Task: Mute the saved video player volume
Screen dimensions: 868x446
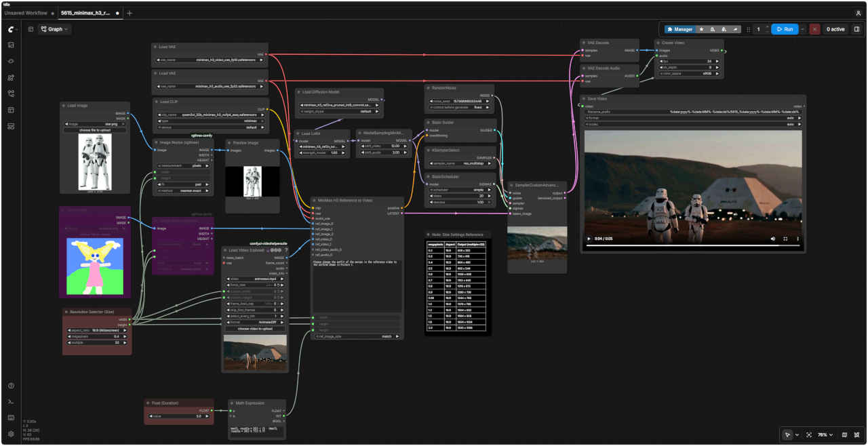Action: click(x=773, y=239)
